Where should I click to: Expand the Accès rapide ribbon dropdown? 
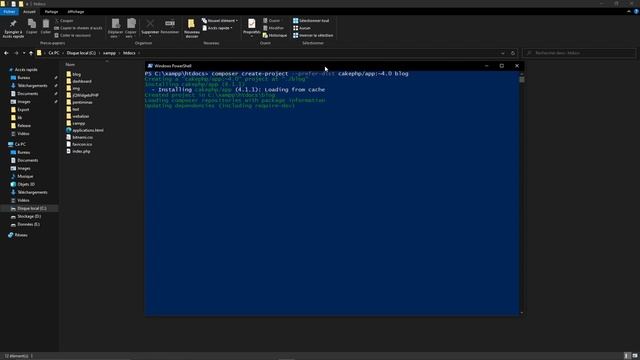pos(218,28)
